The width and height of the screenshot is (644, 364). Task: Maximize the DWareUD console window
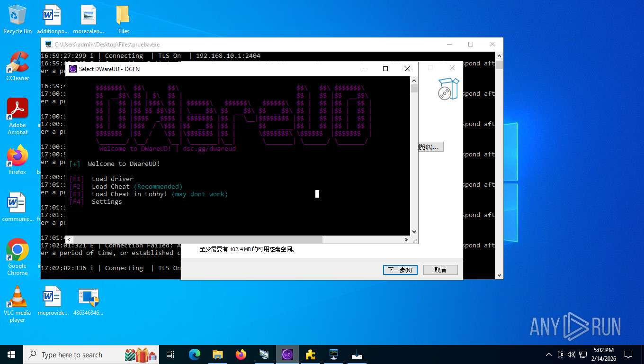tap(385, 69)
